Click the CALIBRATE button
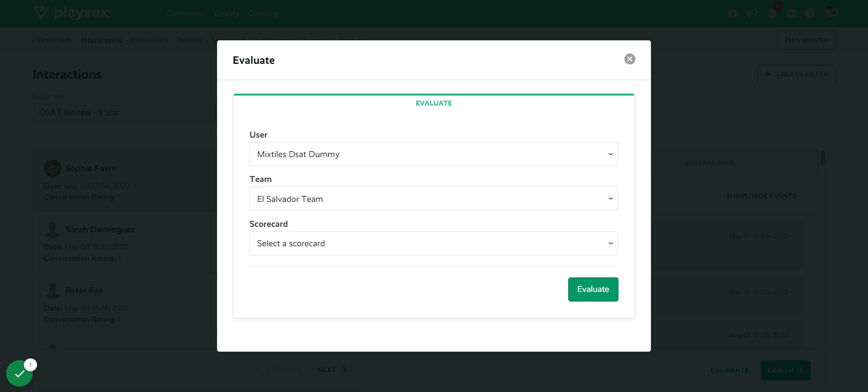Viewport: 868px width, 392px height. pyautogui.click(x=730, y=370)
